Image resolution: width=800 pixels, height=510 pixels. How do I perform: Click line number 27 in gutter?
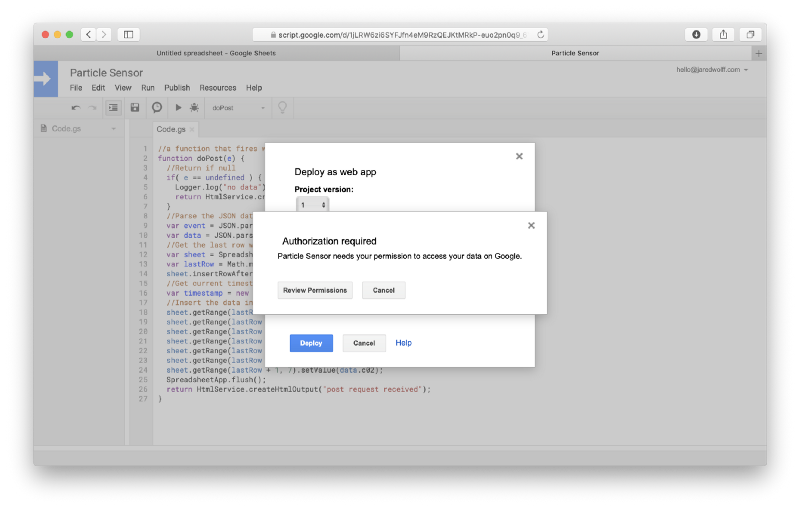[143, 399]
